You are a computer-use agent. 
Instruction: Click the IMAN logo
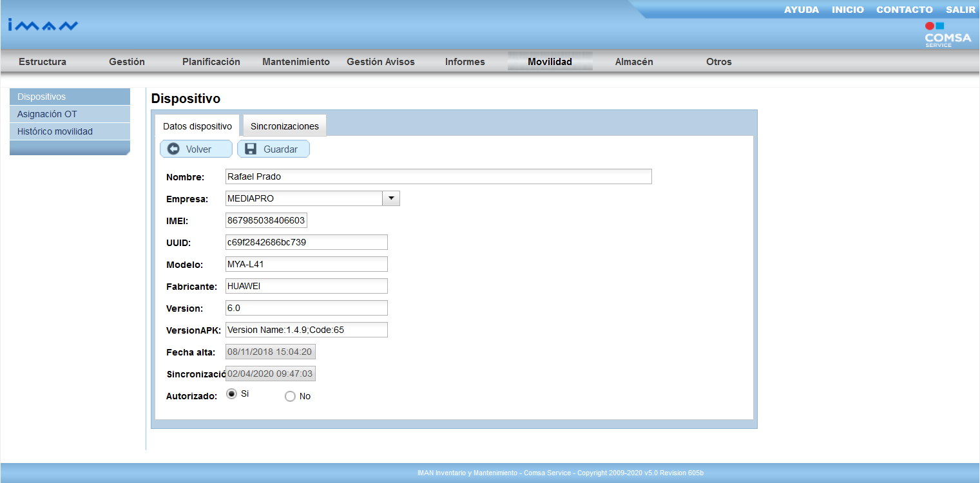pos(43,26)
